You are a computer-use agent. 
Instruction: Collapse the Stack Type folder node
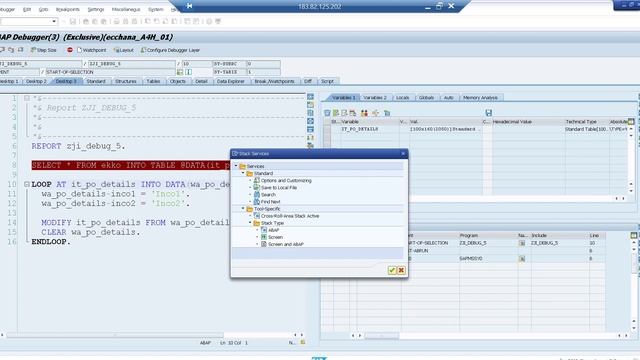(250, 223)
